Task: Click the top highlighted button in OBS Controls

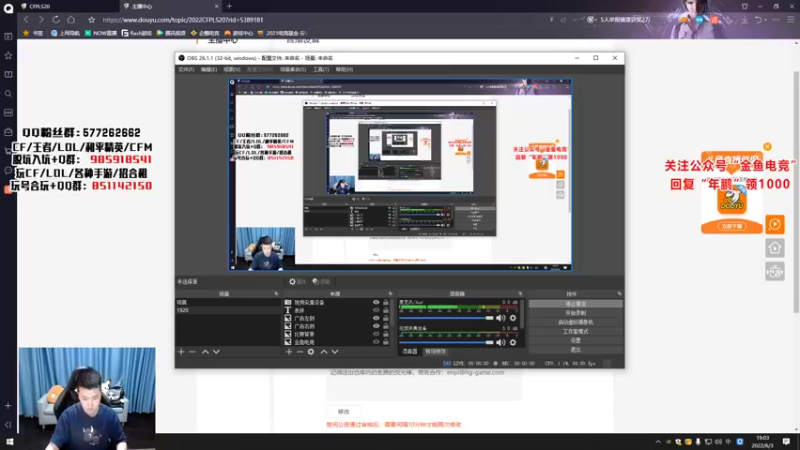Action: (x=576, y=304)
